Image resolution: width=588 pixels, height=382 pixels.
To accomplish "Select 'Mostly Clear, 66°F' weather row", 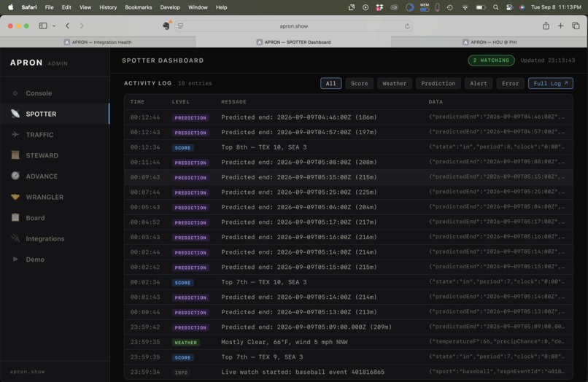I will pos(349,342).
